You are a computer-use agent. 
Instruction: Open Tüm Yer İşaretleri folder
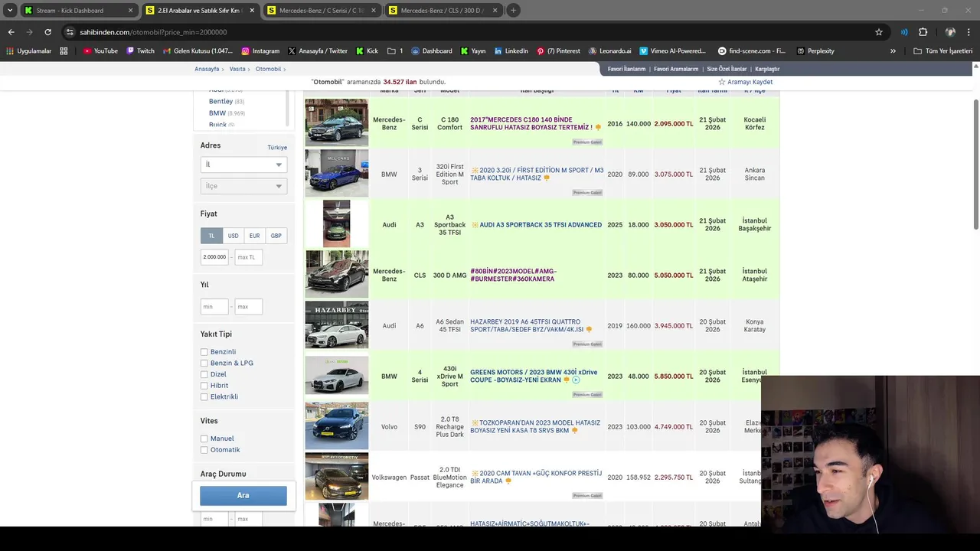coord(942,51)
